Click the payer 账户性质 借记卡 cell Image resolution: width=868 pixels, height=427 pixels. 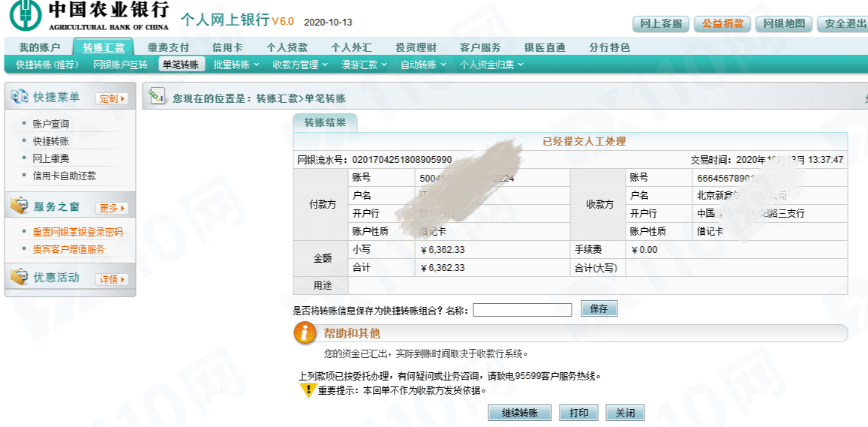493,231
